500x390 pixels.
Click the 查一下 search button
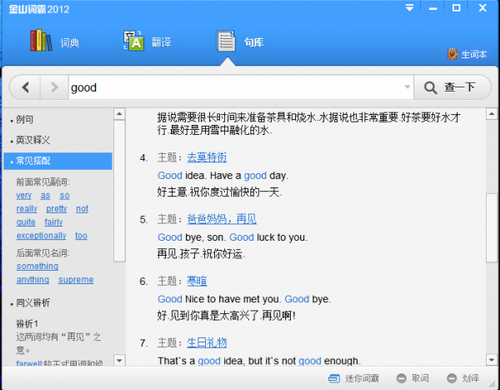pos(452,88)
